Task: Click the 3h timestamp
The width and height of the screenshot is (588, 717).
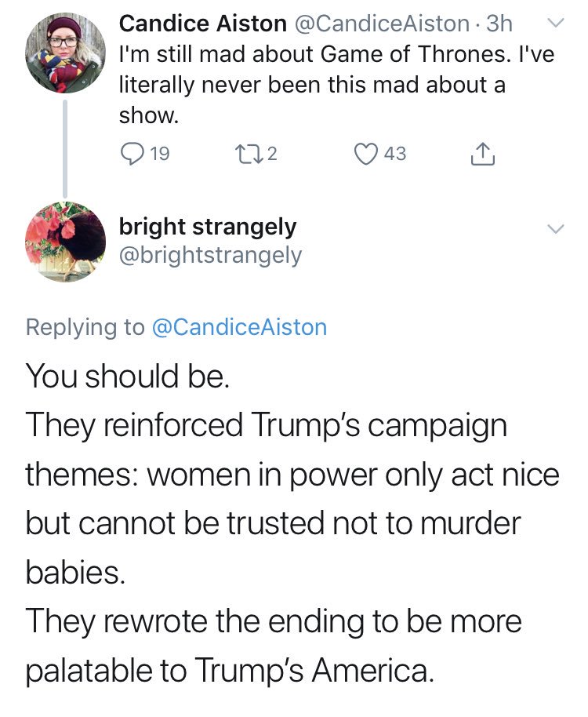Action: 499,24
